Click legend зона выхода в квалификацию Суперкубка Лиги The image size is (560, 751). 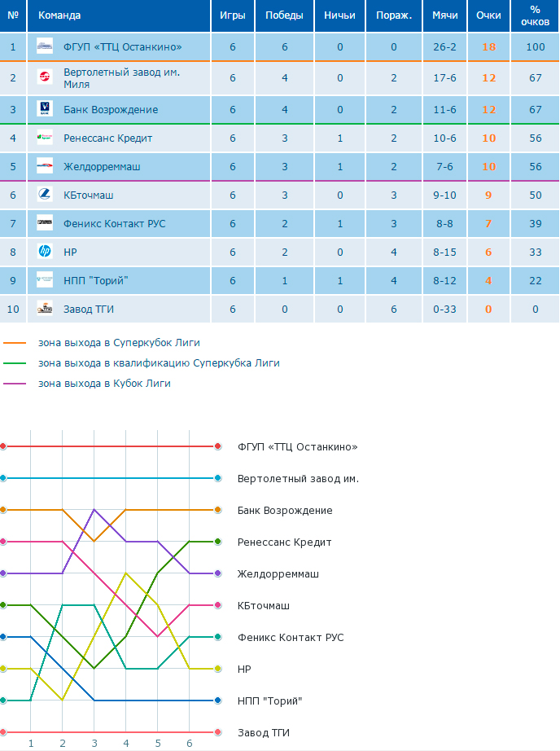coord(159,363)
